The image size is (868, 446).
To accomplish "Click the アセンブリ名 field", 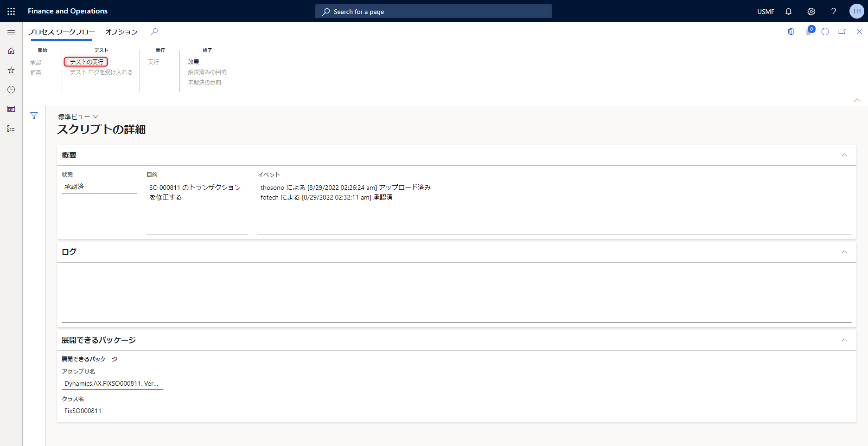I will tap(113, 383).
